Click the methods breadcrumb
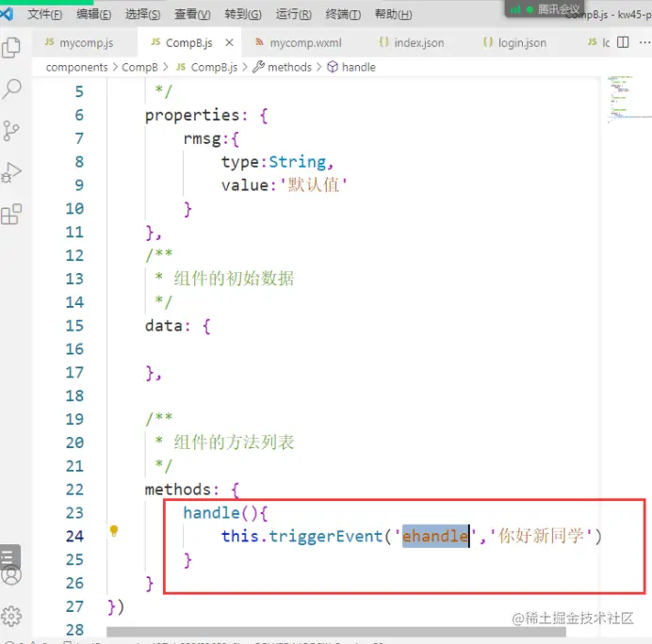652x644 pixels. click(x=283, y=67)
